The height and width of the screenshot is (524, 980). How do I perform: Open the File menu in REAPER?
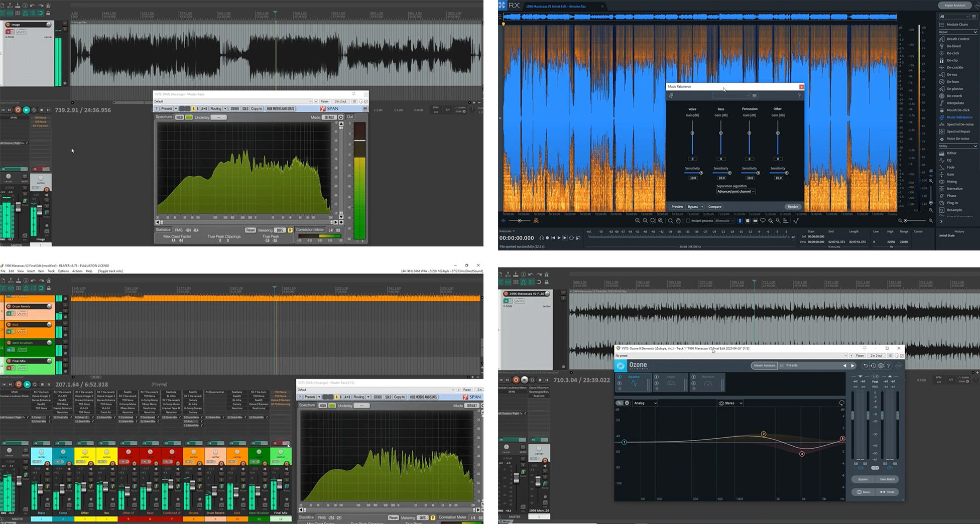3,271
